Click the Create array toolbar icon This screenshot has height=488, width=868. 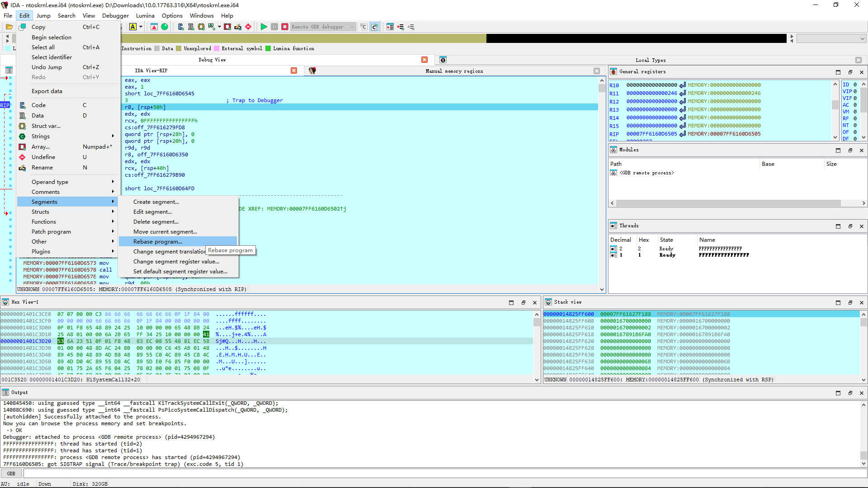pyautogui.click(x=227, y=27)
